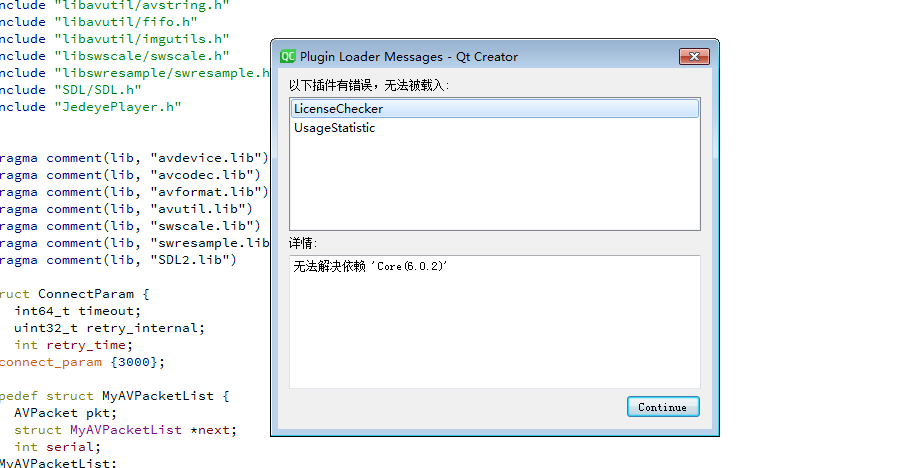Select the LicenseChecker plugin entry

(495, 109)
